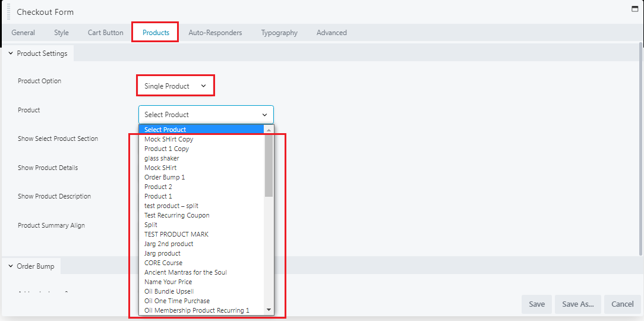Open the Advanced tab

(x=332, y=33)
